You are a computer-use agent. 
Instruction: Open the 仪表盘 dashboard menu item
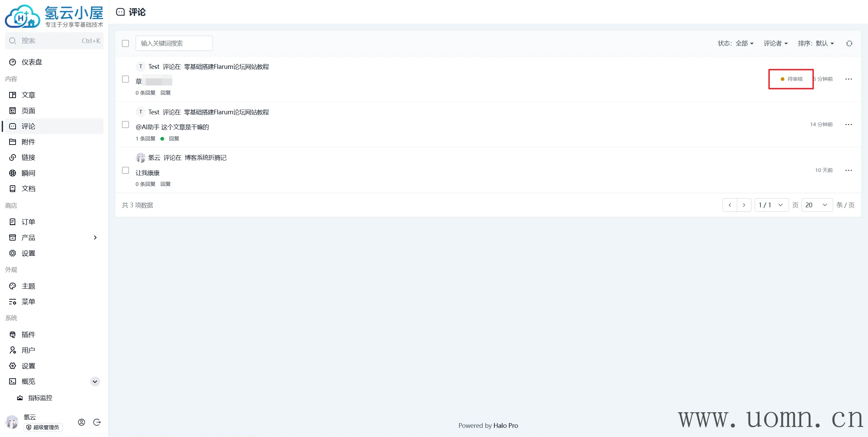[32, 62]
